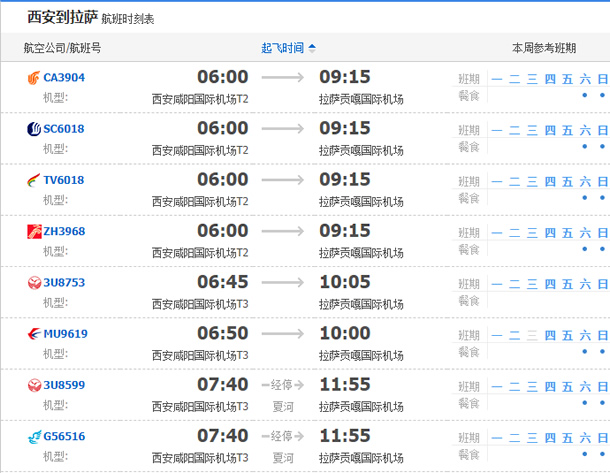
Task: Click the airline logo beside 3U8599
Action: coord(34,385)
